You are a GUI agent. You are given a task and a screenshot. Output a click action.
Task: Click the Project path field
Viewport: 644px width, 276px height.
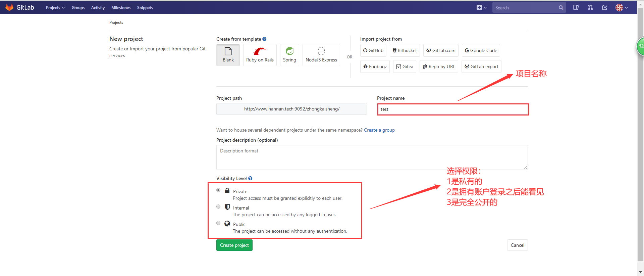click(291, 109)
